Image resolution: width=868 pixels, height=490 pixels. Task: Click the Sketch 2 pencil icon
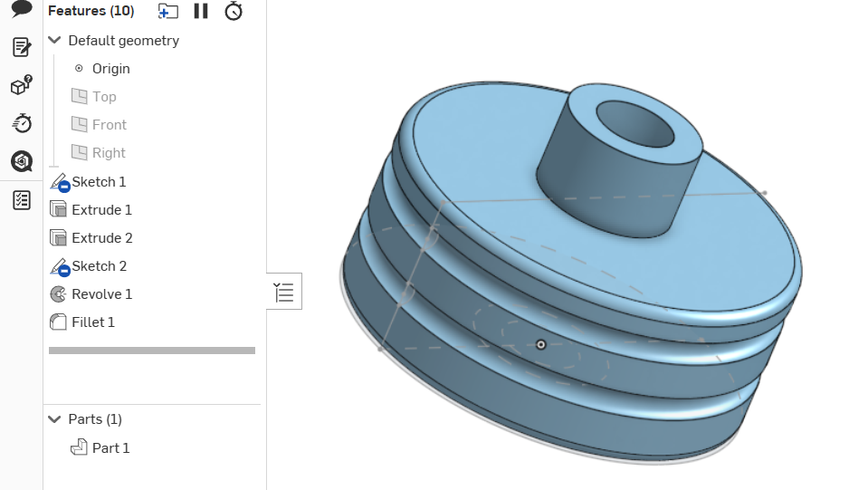click(x=59, y=266)
